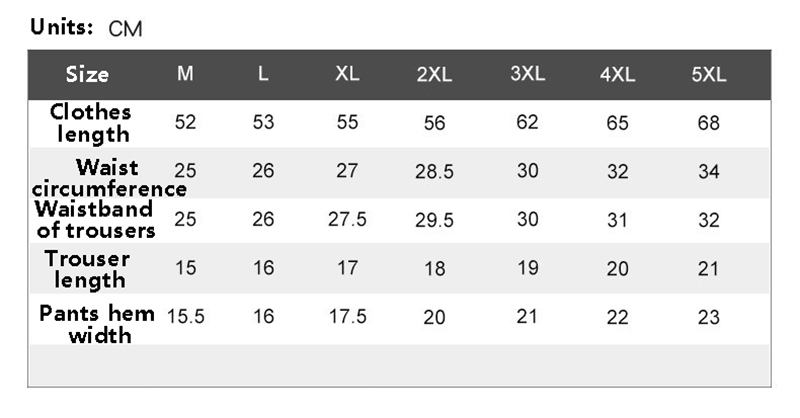The image size is (800, 418).
Task: Click the Size header cell
Action: [87, 75]
